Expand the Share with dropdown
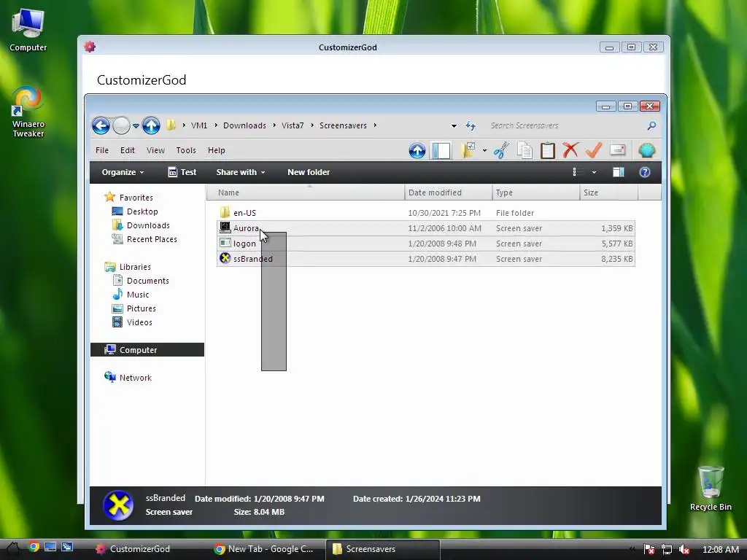 click(241, 172)
